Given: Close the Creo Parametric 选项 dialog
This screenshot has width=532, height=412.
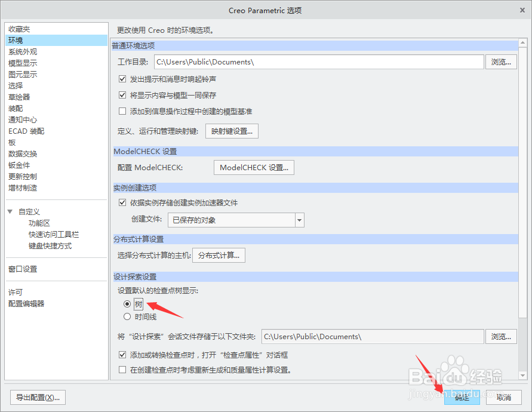Looking at the screenshot, I should coord(522,10).
